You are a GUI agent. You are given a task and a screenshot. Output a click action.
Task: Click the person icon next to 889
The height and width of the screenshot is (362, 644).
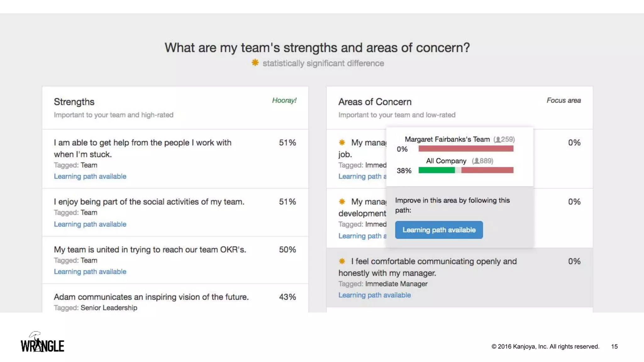(476, 161)
